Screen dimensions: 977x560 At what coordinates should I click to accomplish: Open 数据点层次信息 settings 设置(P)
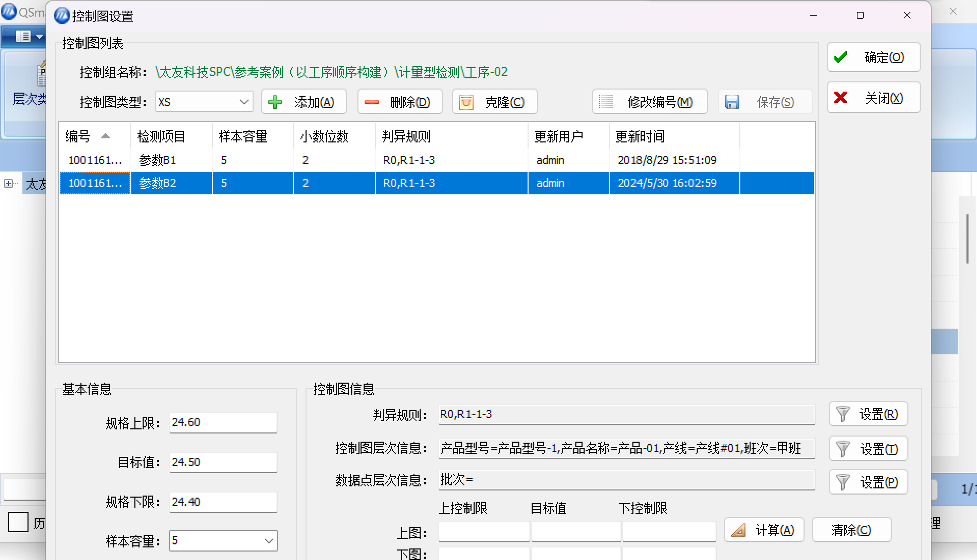click(868, 482)
